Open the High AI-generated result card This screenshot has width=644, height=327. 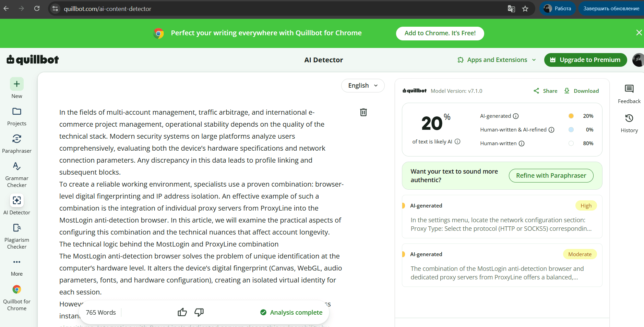click(502, 216)
